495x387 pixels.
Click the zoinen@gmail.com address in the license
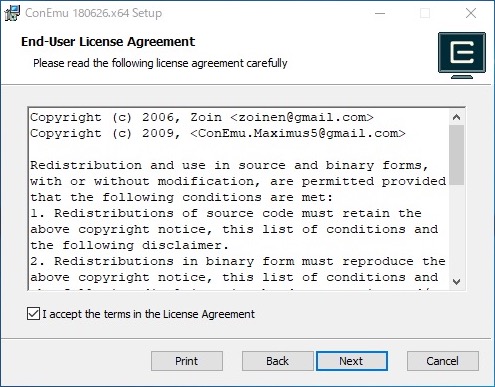tap(302, 117)
